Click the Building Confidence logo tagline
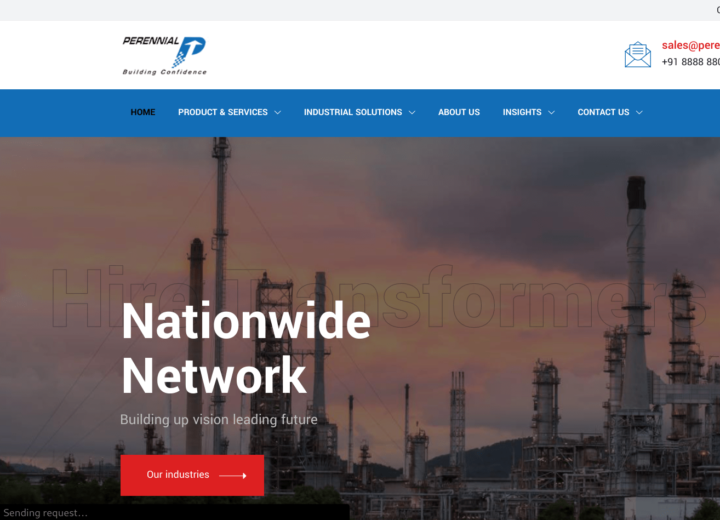This screenshot has height=520, width=720. coord(164,72)
